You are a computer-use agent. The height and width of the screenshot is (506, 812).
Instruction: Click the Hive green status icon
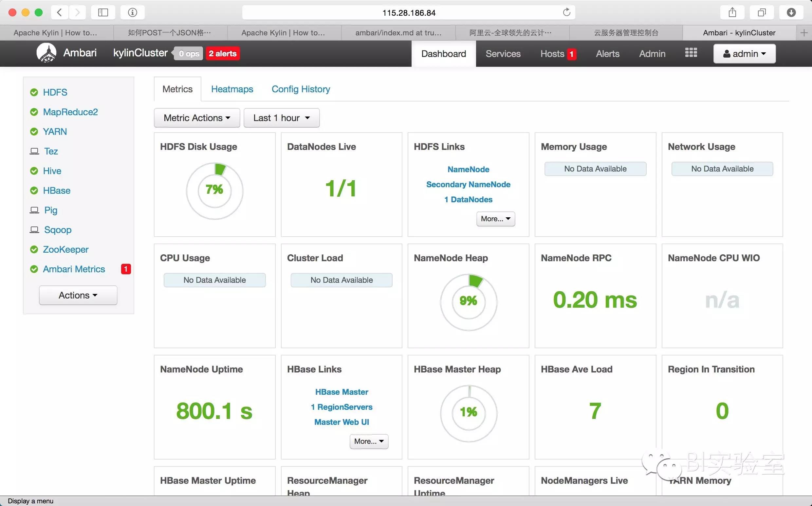point(34,171)
